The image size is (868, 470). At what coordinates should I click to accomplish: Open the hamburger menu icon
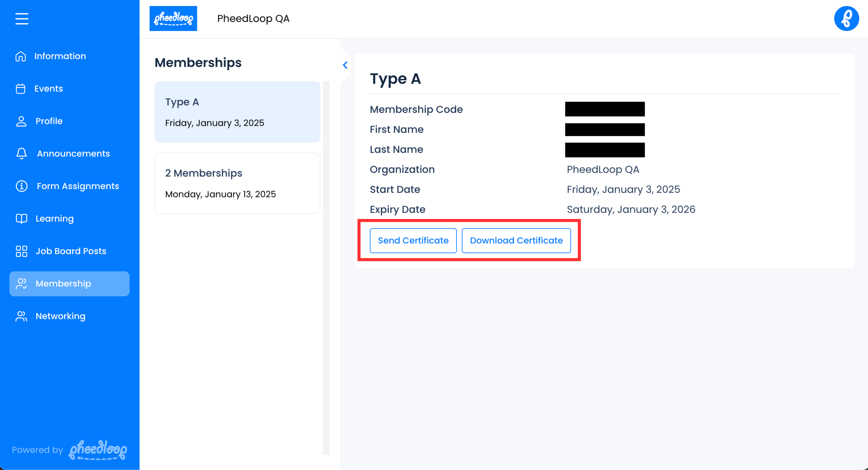coord(22,18)
